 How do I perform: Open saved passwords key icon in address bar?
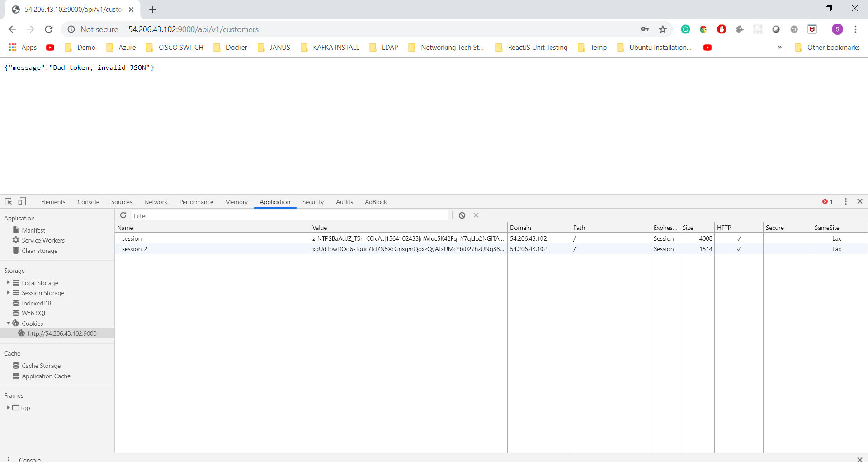pyautogui.click(x=645, y=29)
